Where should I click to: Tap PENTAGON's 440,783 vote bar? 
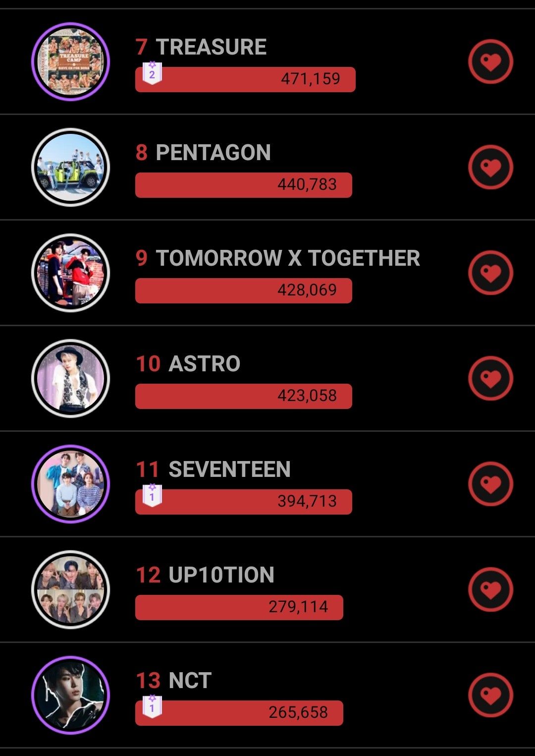[243, 185]
